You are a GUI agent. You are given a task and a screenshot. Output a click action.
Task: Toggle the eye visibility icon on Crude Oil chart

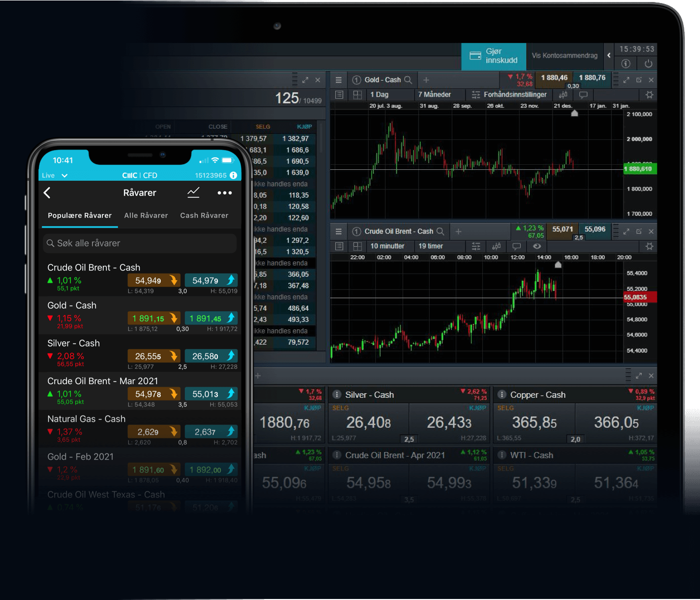point(537,246)
